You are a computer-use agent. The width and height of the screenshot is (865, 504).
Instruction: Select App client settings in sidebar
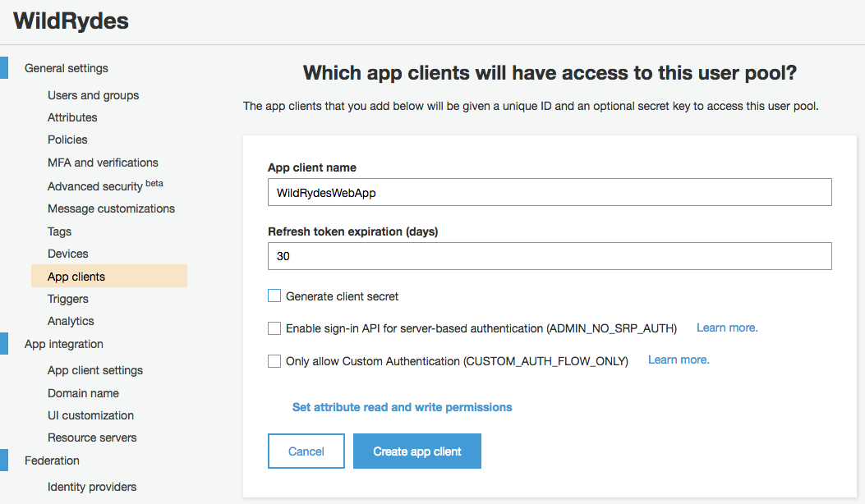[95, 370]
